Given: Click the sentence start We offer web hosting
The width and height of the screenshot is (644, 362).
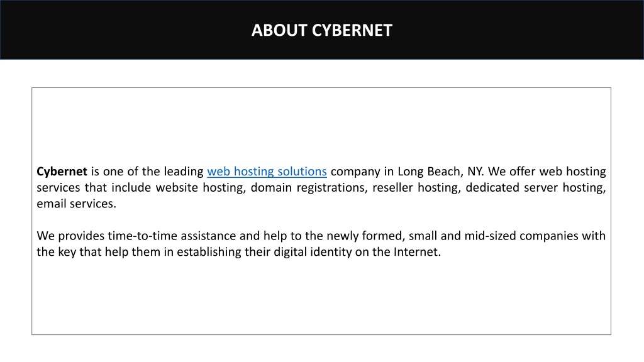Looking at the screenshot, I should click(547, 171).
